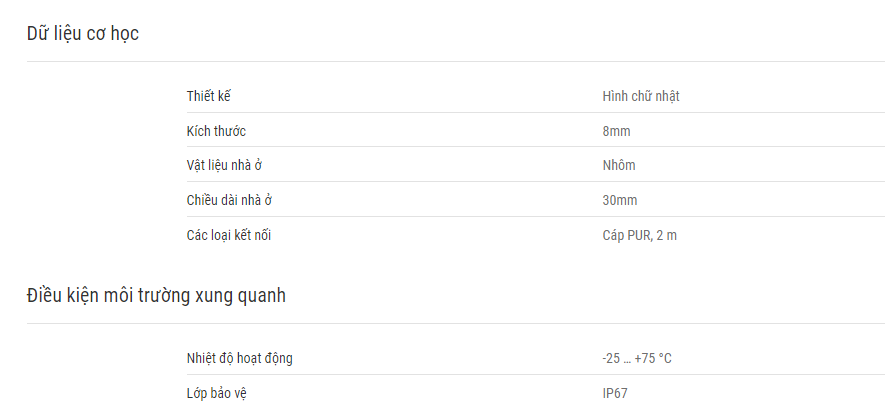This screenshot has height=419, width=885.
Task: Click the 'Cáp PUR, 2 m' value
Action: [x=639, y=235]
